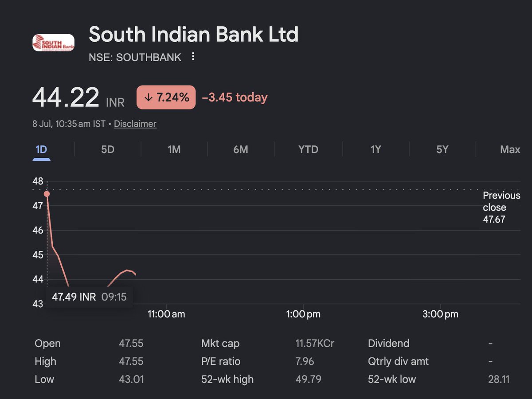Image resolution: width=532 pixels, height=399 pixels.
Task: Click the chart data point at 09:15
Action: (47, 194)
